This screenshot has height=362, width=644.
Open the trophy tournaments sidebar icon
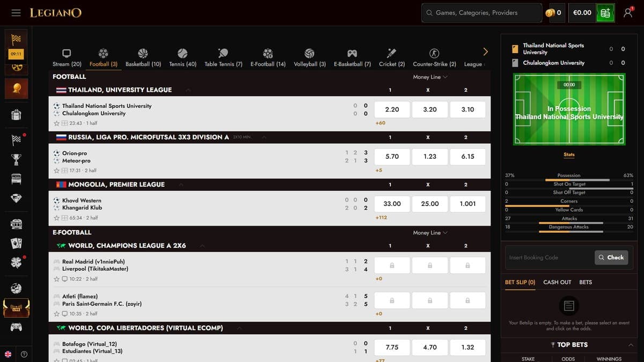pyautogui.click(x=17, y=159)
